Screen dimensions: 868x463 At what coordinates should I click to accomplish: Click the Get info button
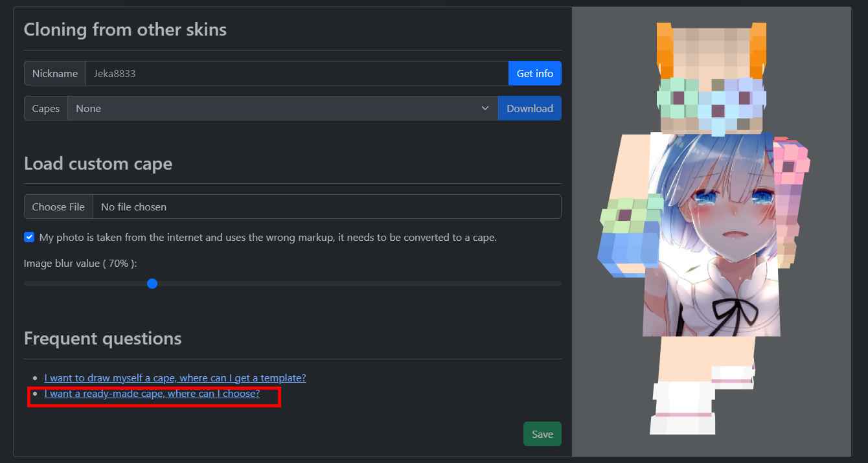534,73
